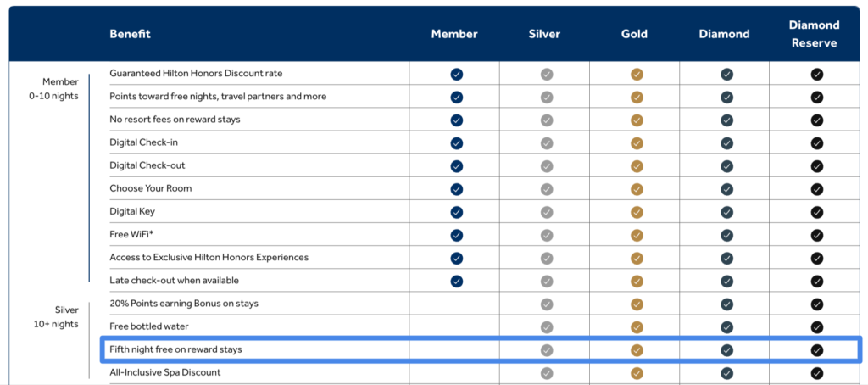Select 'Fifth night free on reward stays' text

coord(176,349)
